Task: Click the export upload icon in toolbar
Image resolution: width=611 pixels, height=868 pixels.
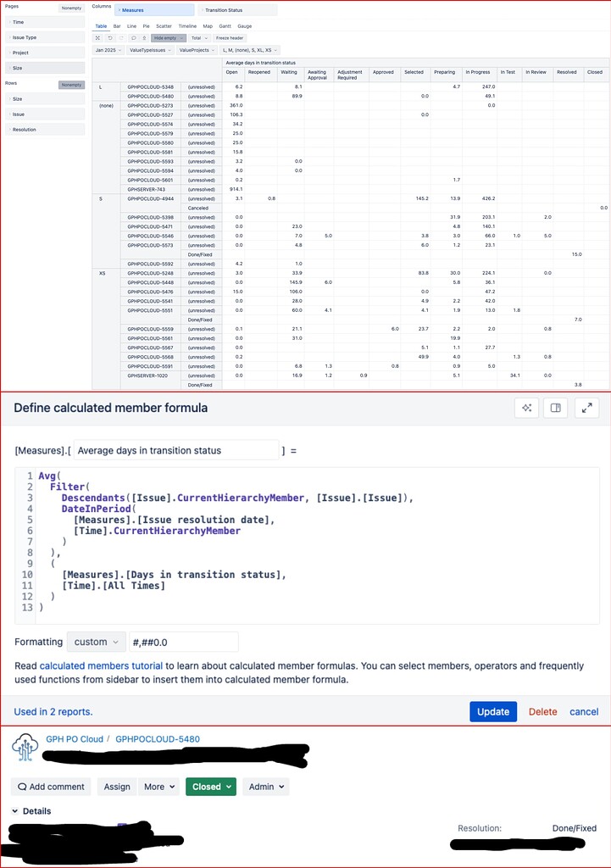Action: point(144,38)
